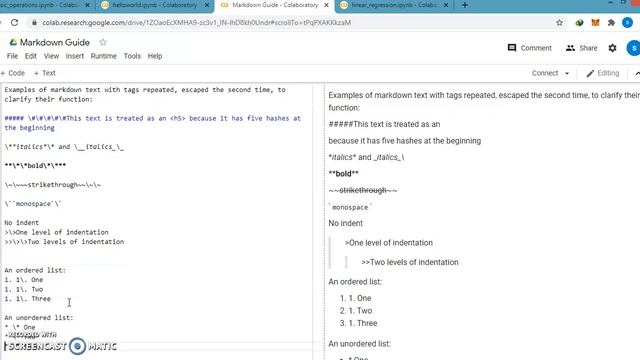This screenshot has height=360, width=640.
Task: Open the Comment panel
Action: (529, 48)
